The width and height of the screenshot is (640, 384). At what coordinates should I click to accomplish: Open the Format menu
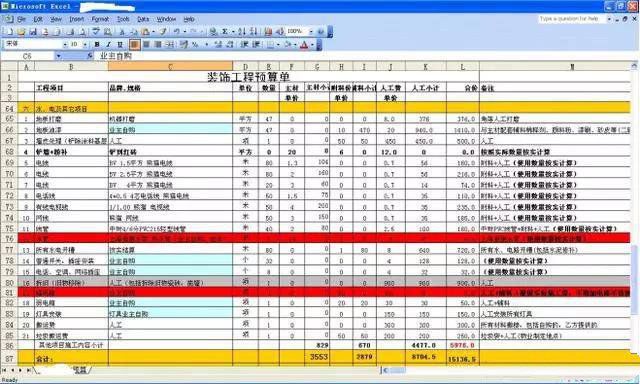point(100,19)
